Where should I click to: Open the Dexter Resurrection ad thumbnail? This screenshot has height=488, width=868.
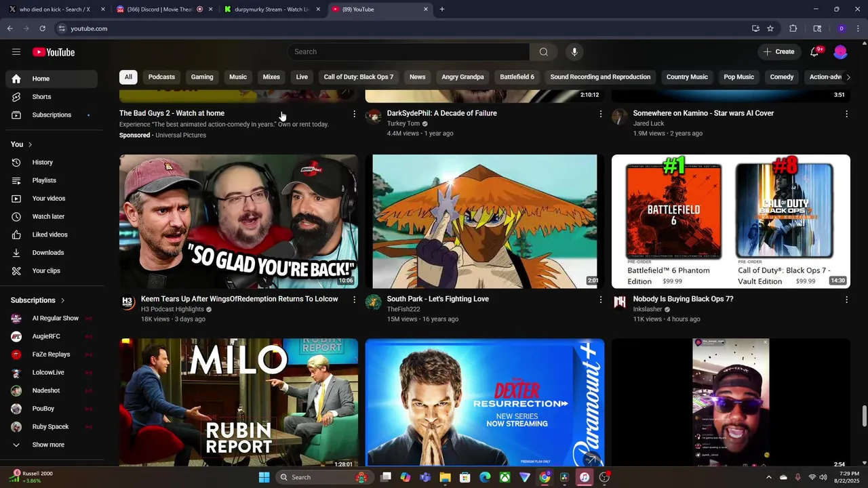tap(485, 403)
